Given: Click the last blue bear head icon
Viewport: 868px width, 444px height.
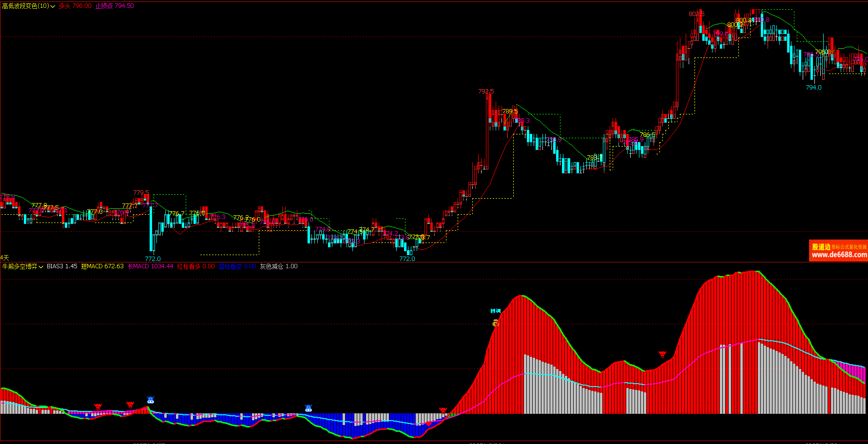Looking at the screenshot, I should pyautogui.click(x=309, y=408).
